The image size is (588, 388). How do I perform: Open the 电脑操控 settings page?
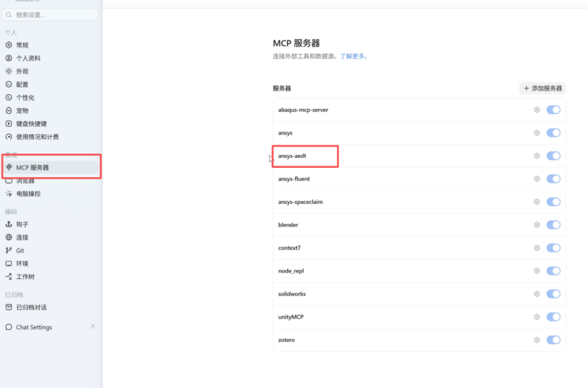tap(50, 193)
